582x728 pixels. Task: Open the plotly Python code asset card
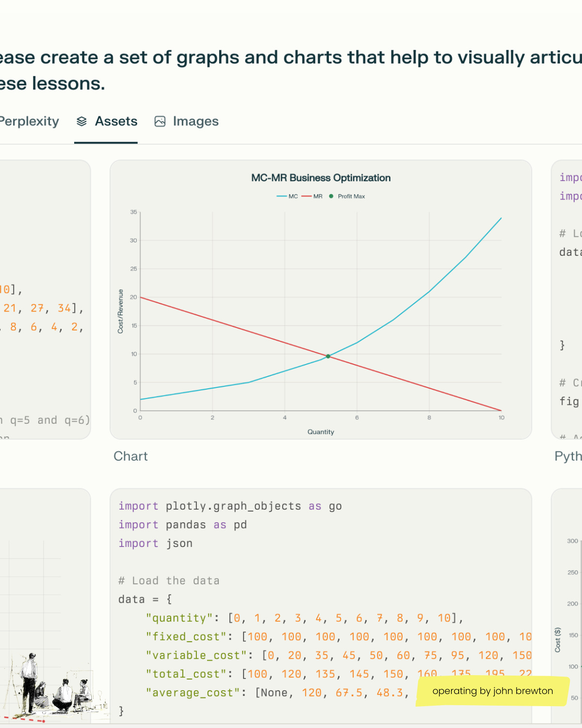click(x=321, y=606)
